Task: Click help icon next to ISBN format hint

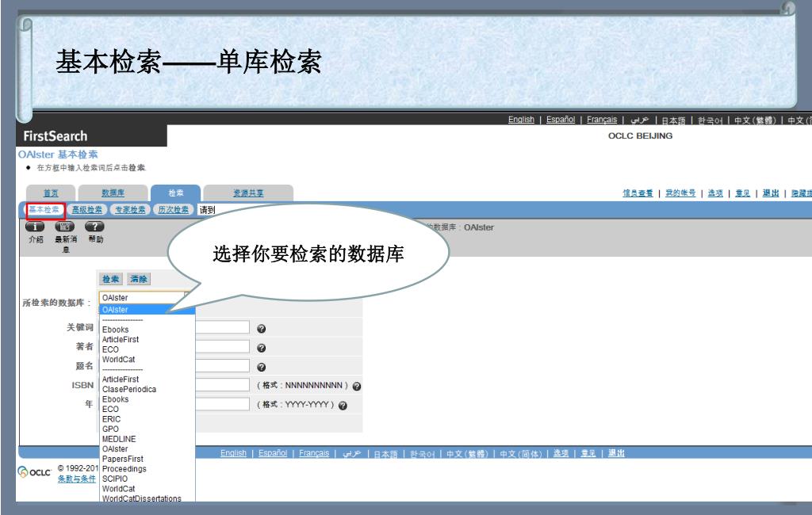Action: (x=357, y=386)
